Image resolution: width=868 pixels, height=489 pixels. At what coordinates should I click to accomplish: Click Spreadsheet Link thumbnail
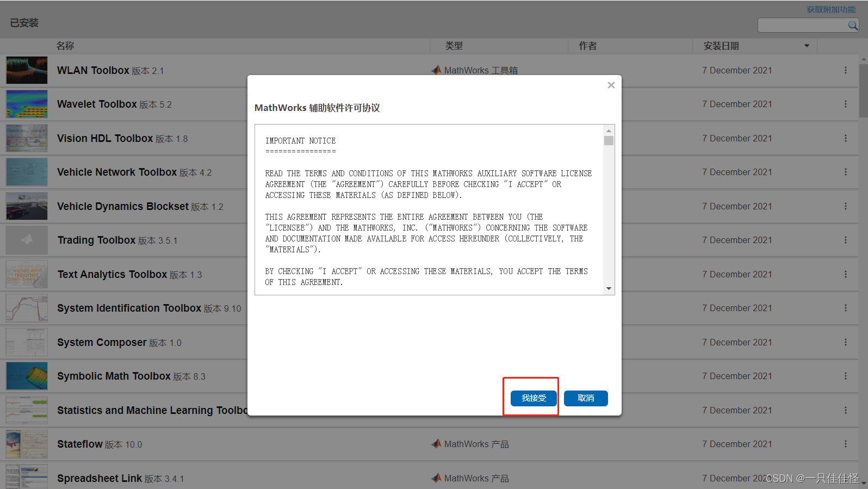point(27,476)
